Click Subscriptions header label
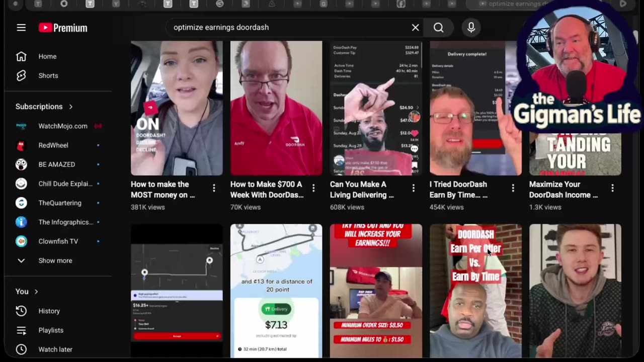The height and width of the screenshot is (362, 644). [39, 107]
